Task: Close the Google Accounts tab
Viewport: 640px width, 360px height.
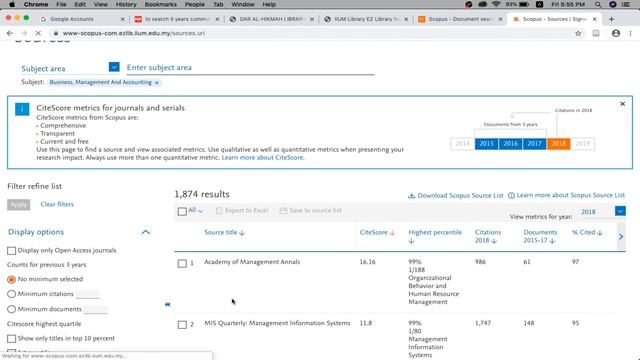Action: click(x=122, y=19)
